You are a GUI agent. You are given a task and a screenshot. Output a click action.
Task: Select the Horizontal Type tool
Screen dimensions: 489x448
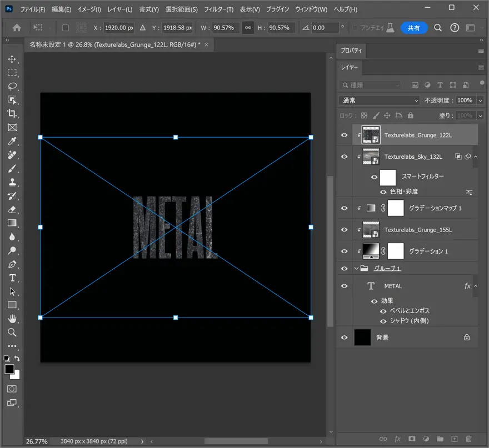(12, 278)
